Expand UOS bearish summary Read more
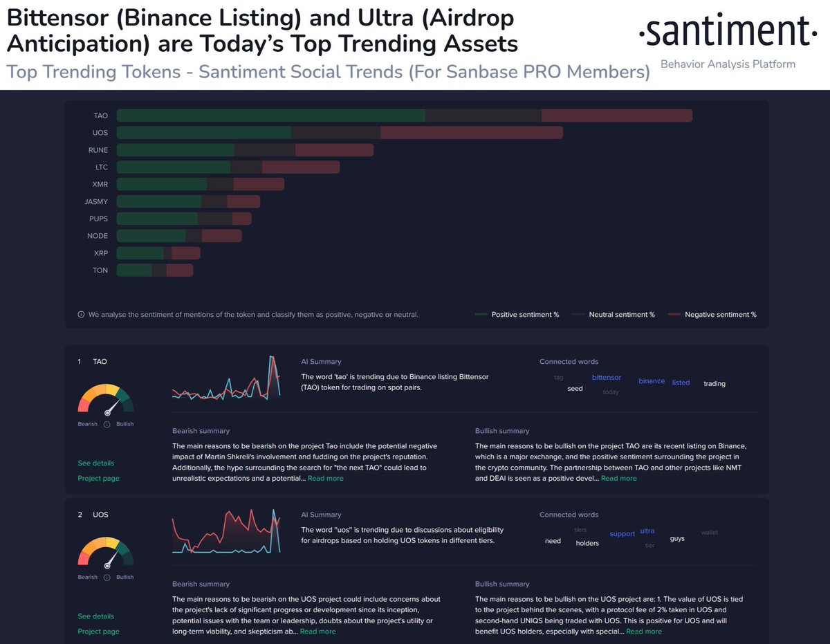The image size is (830, 644). point(318,632)
